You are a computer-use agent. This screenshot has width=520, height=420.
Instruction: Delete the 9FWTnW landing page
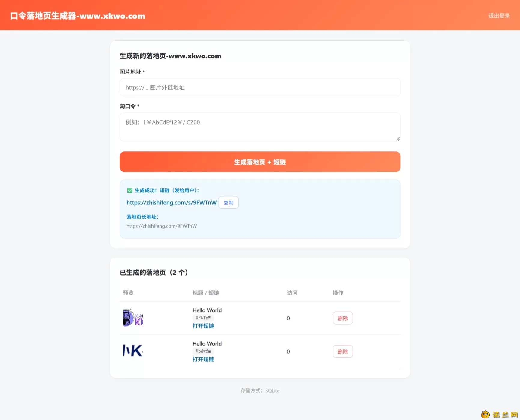pos(343,318)
